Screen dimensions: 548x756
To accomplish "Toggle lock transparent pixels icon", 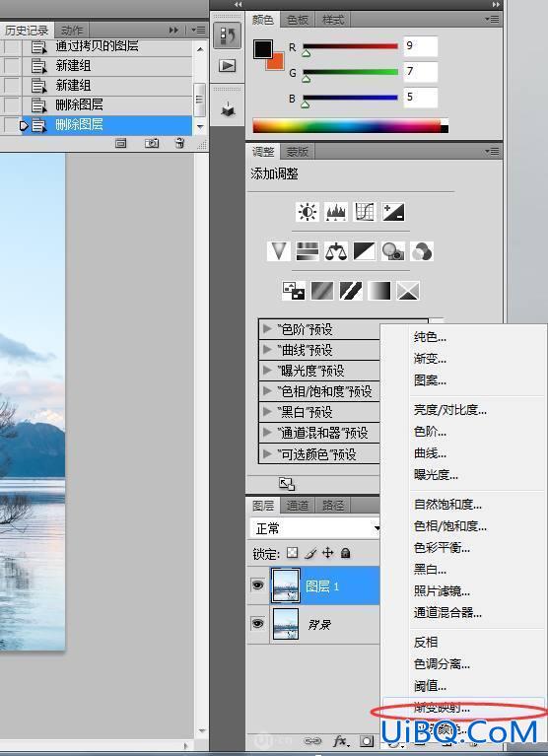I will tap(292, 553).
